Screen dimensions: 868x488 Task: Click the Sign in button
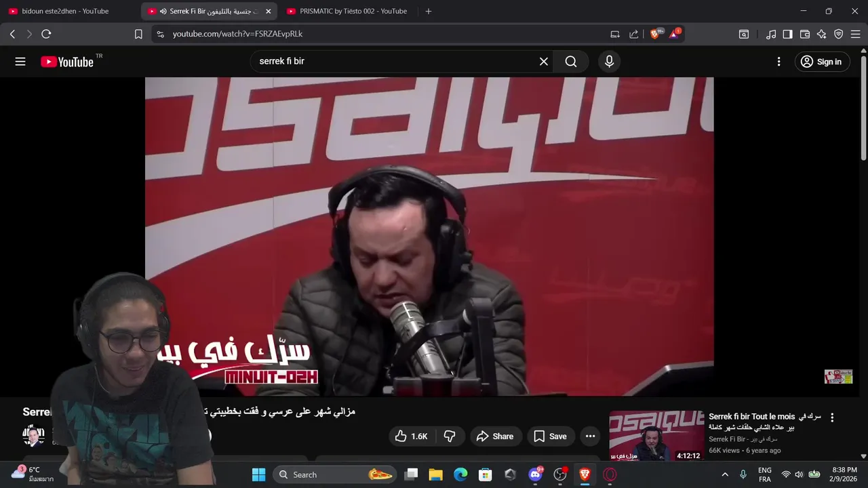tap(822, 62)
